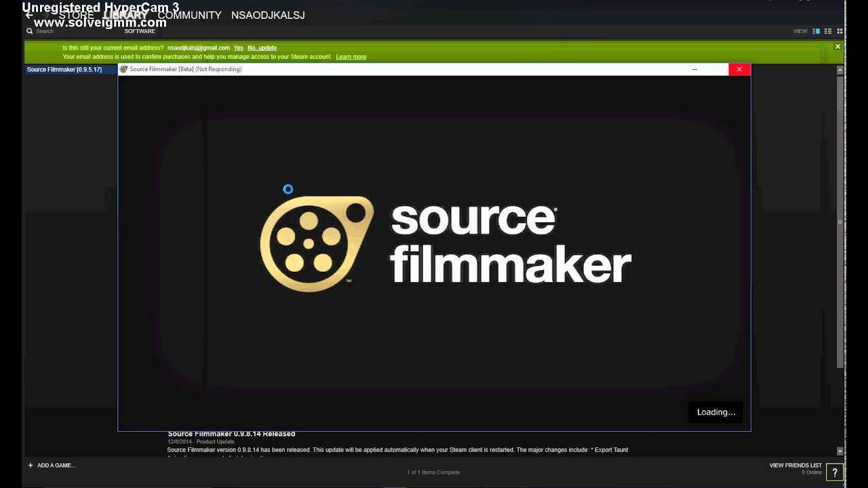Click the question mark help icon
This screenshot has height=488, width=868.
click(x=835, y=473)
